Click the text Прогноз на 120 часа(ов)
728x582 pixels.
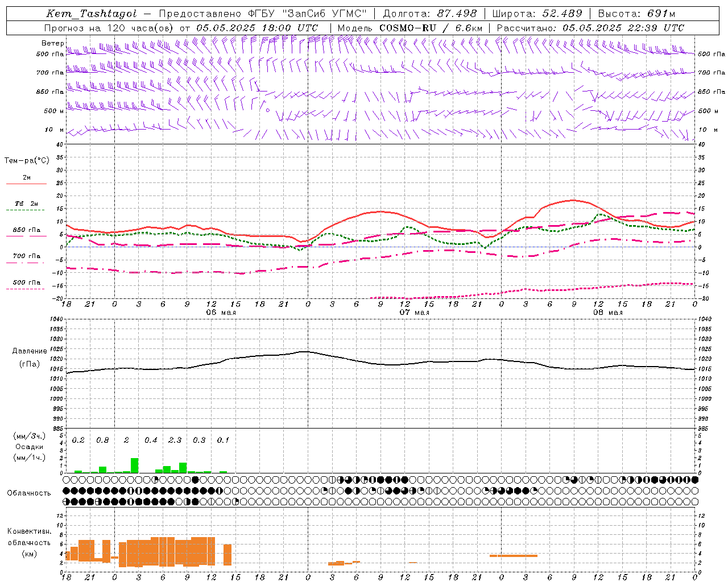[x=110, y=28]
